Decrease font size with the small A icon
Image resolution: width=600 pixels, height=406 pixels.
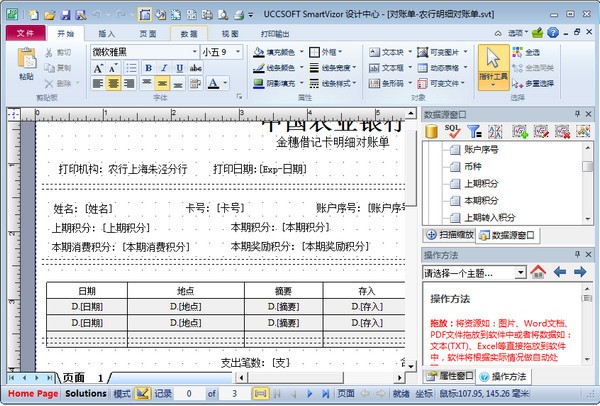113,68
